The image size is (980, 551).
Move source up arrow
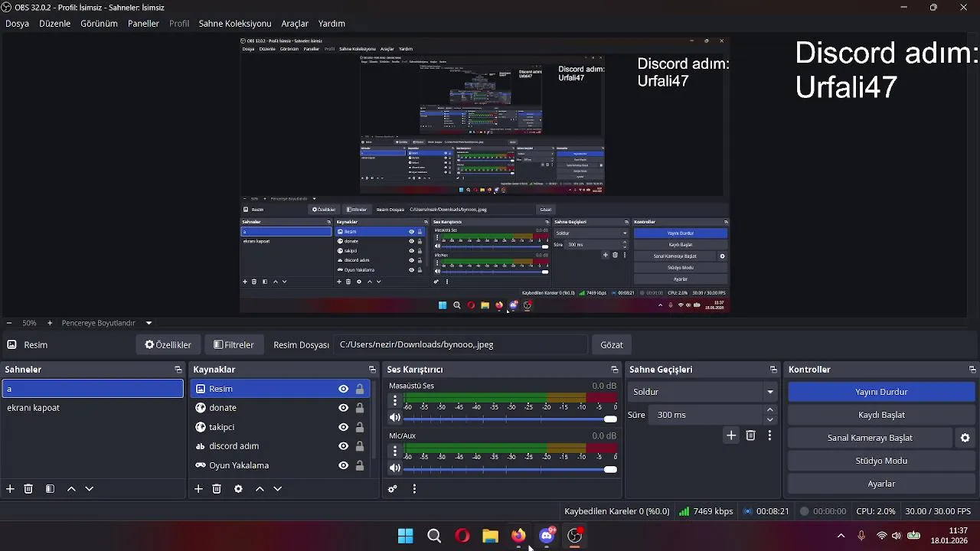(260, 489)
